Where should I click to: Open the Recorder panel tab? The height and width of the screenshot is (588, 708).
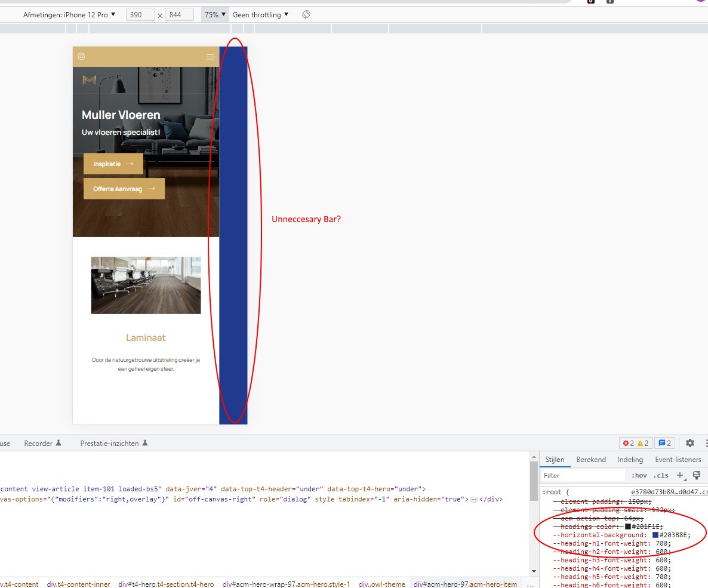42,443
